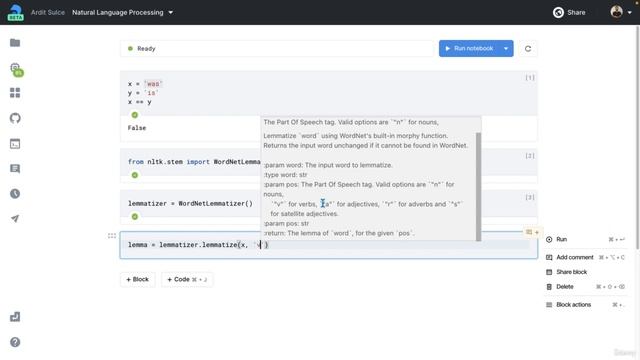Add a code cell with + Code
640x360 pixels.
187,280
